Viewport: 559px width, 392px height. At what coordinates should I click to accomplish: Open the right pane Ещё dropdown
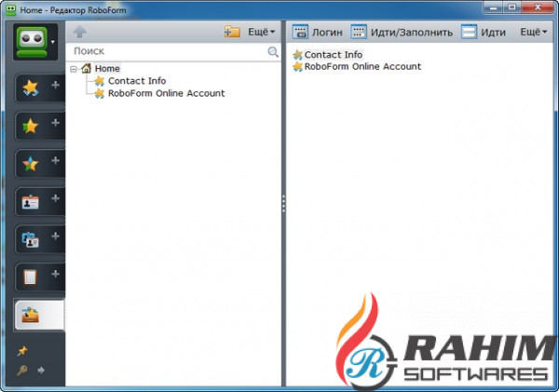coord(533,32)
